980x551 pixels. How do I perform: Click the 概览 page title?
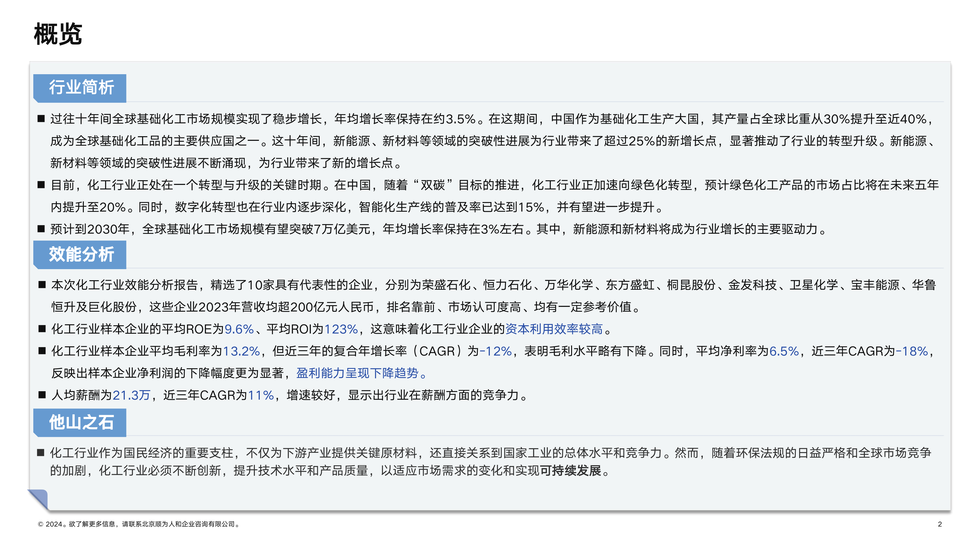point(58,34)
